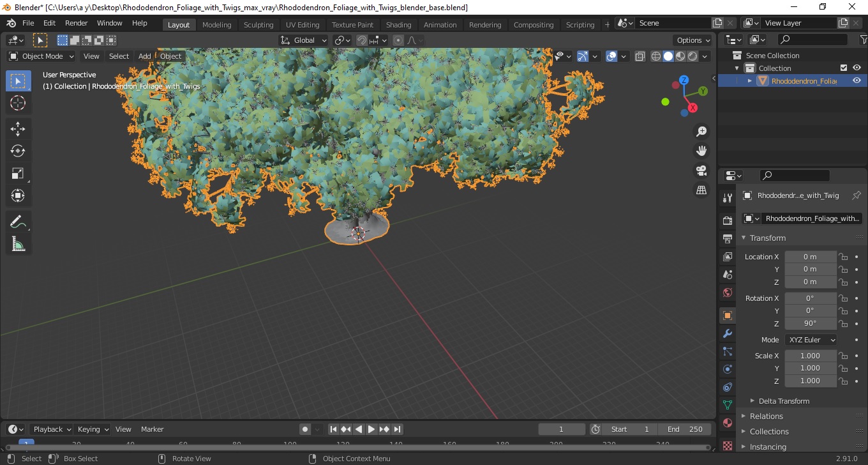This screenshot has width=868, height=465.
Task: Select the Move tool in toolbar
Action: click(18, 128)
